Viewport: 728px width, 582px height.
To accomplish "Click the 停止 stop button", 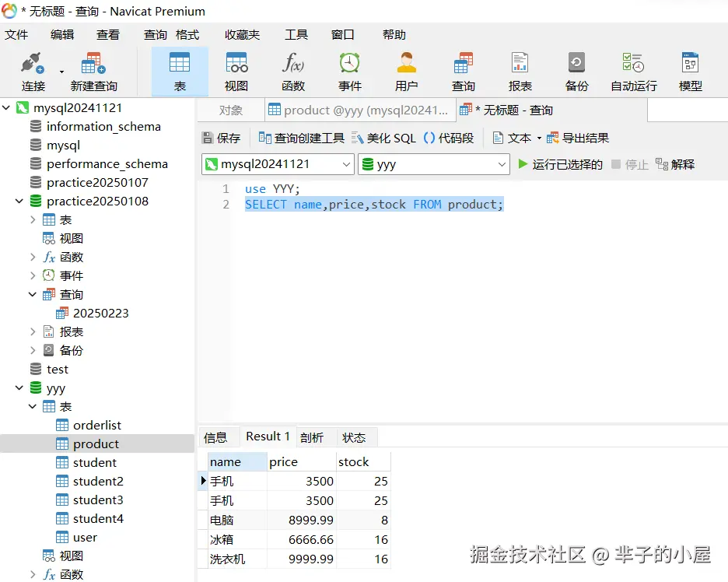I will coord(630,164).
